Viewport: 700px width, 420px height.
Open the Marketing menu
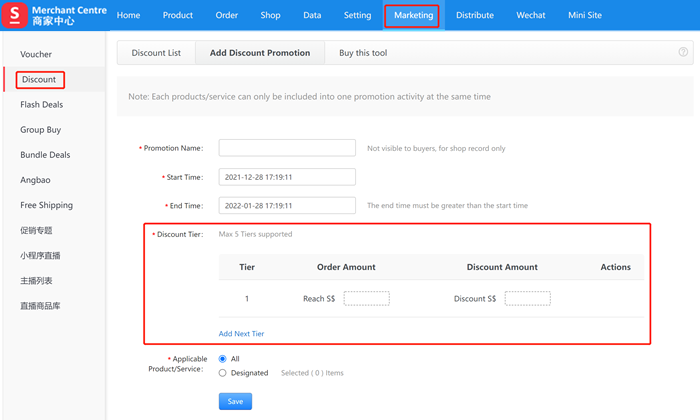tap(413, 16)
